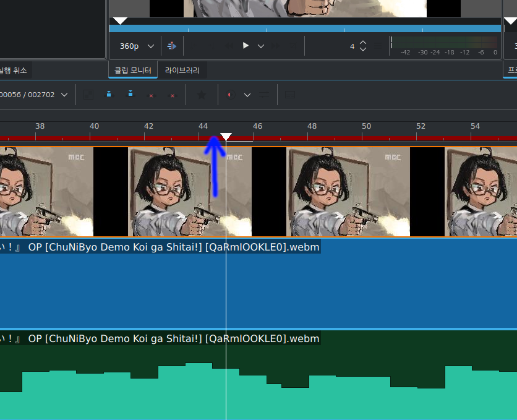The width and height of the screenshot is (517, 420).
Task: Click the insert zone in timeline icon
Action: 172,46
